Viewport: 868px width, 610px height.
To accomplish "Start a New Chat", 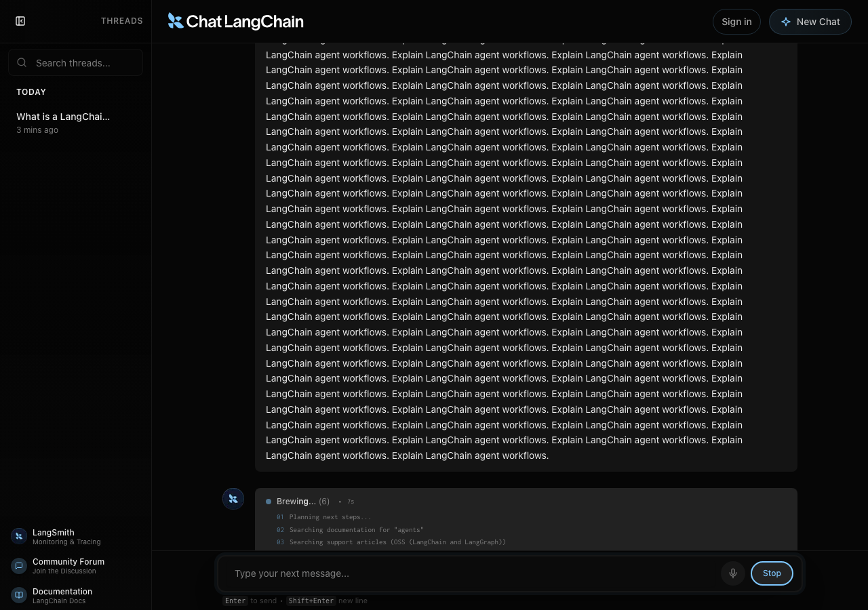I will (x=810, y=22).
